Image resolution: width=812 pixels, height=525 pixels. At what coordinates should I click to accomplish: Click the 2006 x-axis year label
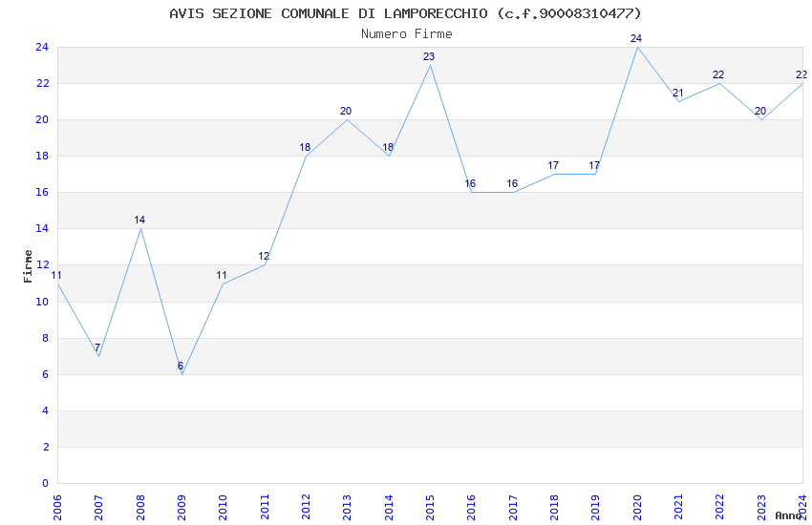coord(57,508)
